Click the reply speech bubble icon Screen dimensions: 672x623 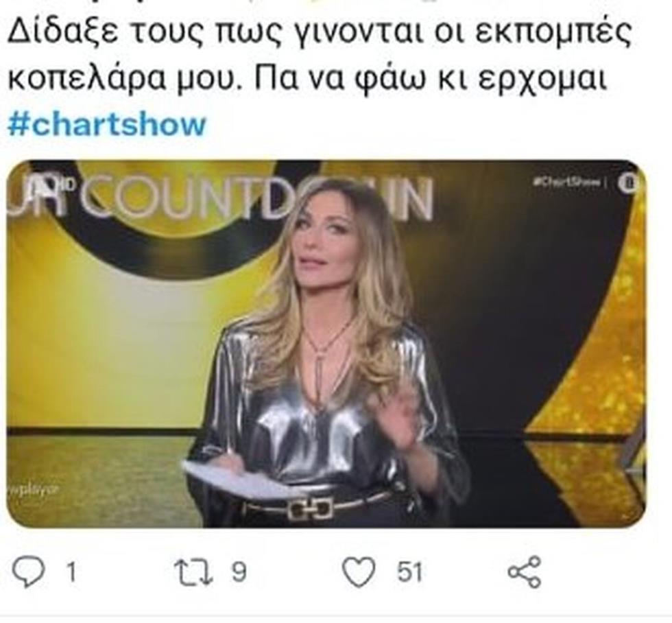click(29, 572)
